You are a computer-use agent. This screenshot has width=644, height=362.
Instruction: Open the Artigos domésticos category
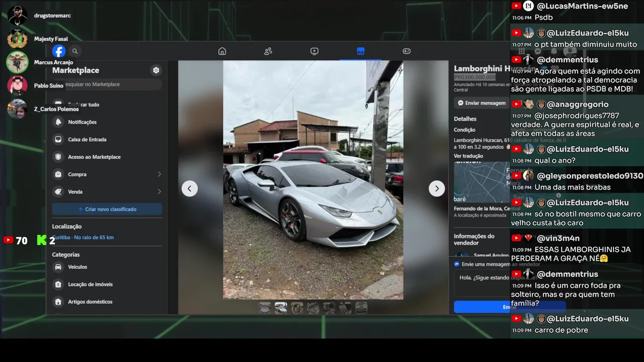coord(107,302)
